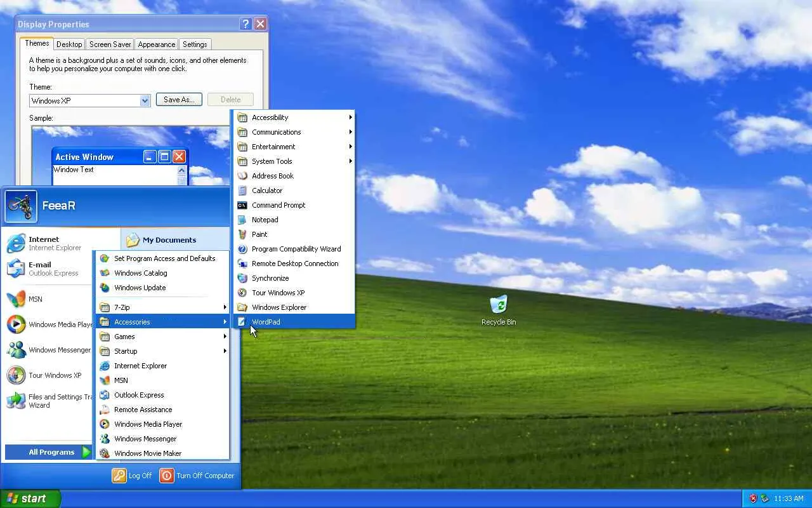Start Notepad from the Accessories list

coord(294,220)
